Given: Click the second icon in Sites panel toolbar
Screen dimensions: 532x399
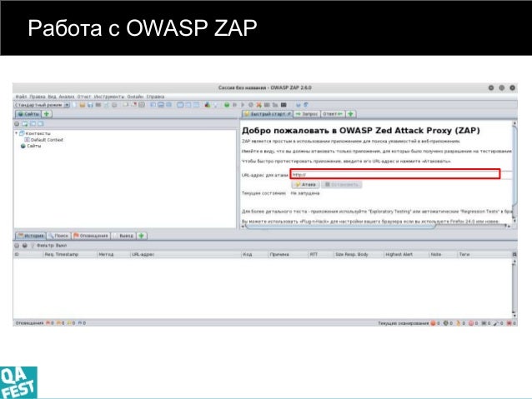Looking at the screenshot, I should coord(25,124).
